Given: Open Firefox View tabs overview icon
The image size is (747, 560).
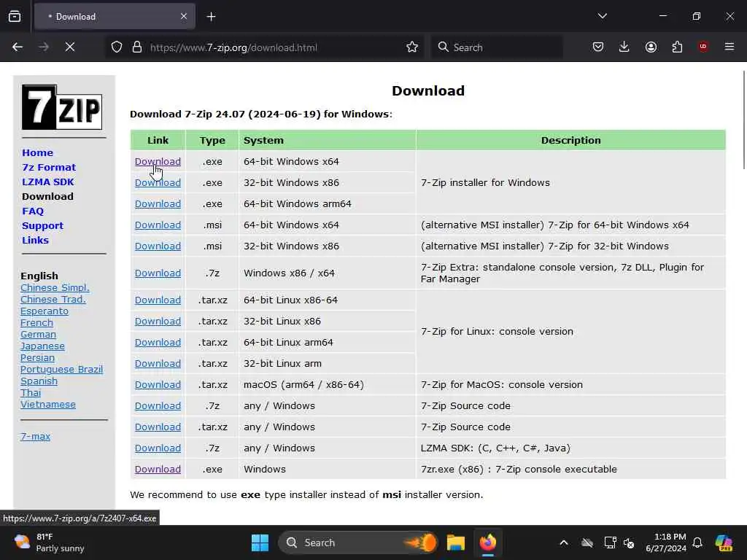Looking at the screenshot, I should pos(15,16).
